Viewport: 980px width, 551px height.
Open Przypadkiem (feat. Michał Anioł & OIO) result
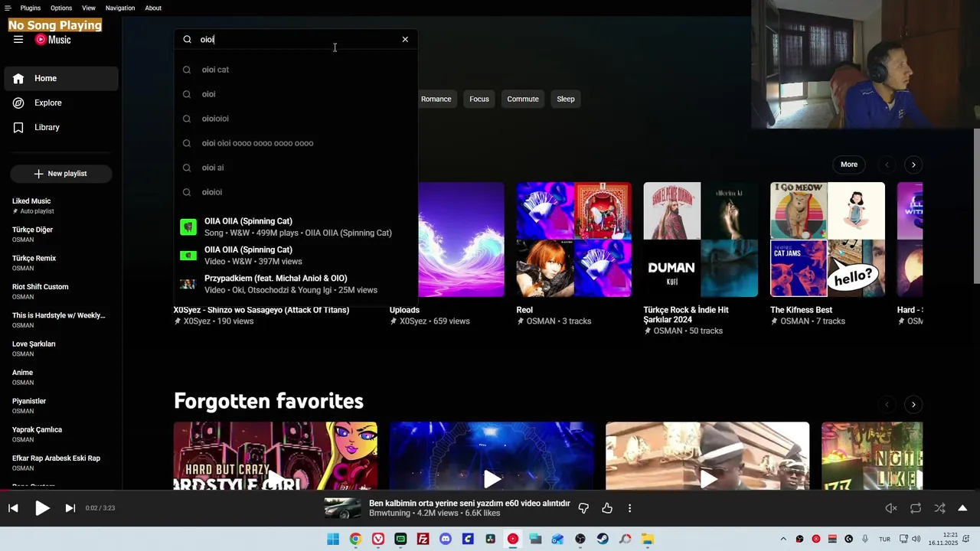[x=296, y=284]
